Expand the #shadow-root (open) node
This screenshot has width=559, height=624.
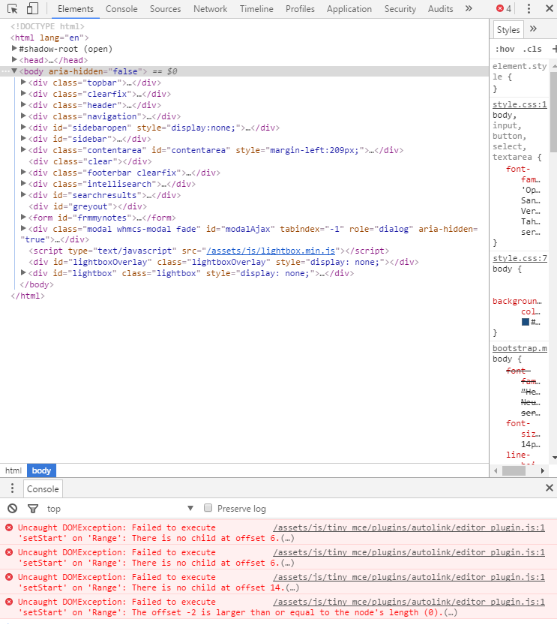(x=14, y=49)
